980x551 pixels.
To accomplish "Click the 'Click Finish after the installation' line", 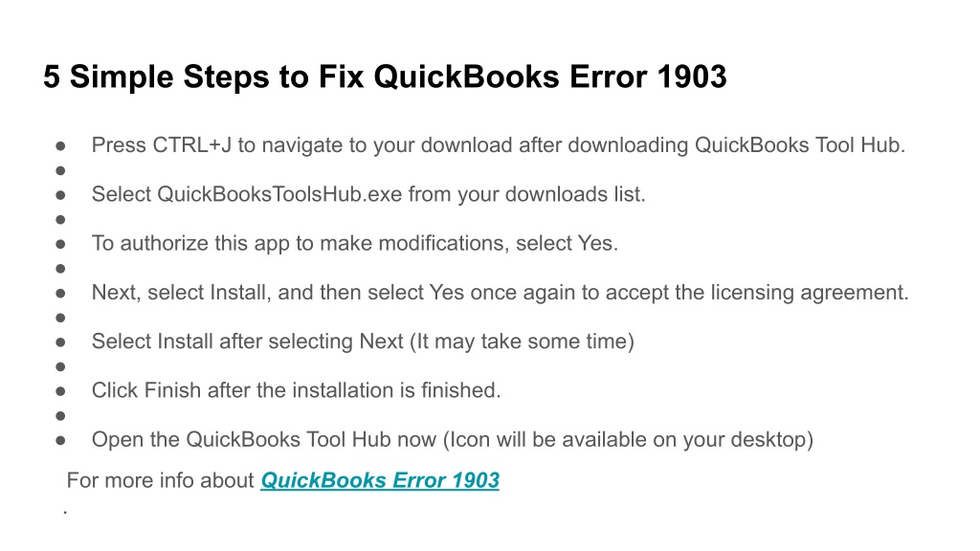I will pyautogui.click(x=297, y=390).
